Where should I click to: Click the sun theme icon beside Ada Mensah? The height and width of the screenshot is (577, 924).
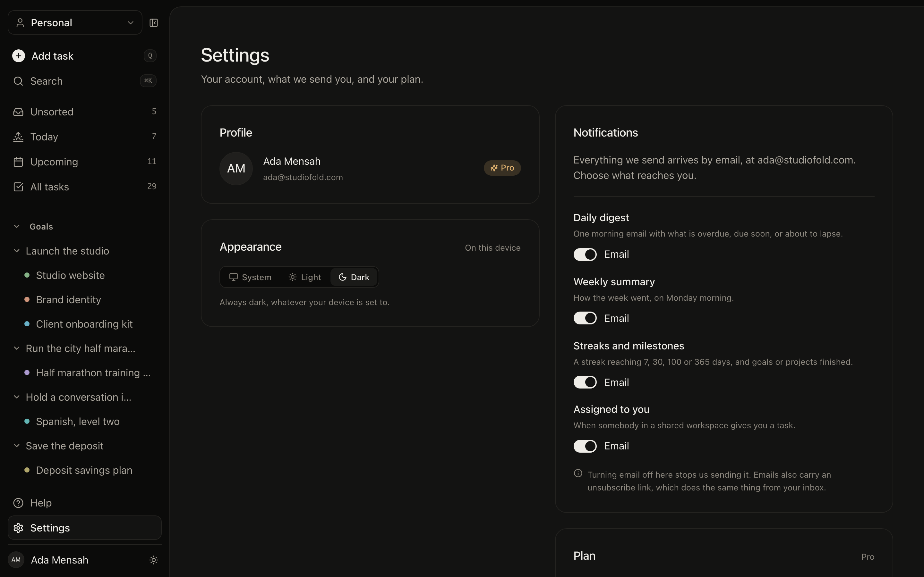click(x=153, y=560)
